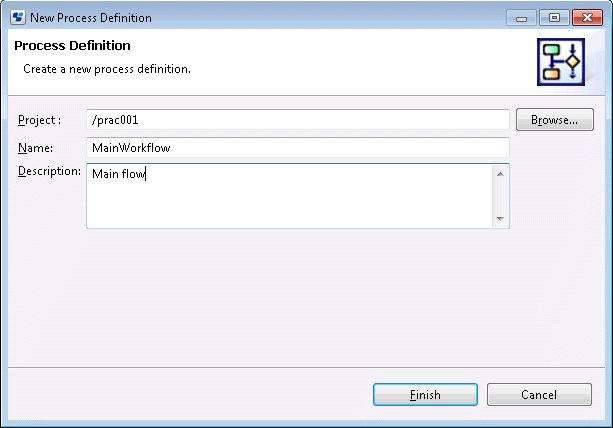This screenshot has width=613, height=428.
Task: Click into the Name field with MainWorkflow
Action: point(297,148)
